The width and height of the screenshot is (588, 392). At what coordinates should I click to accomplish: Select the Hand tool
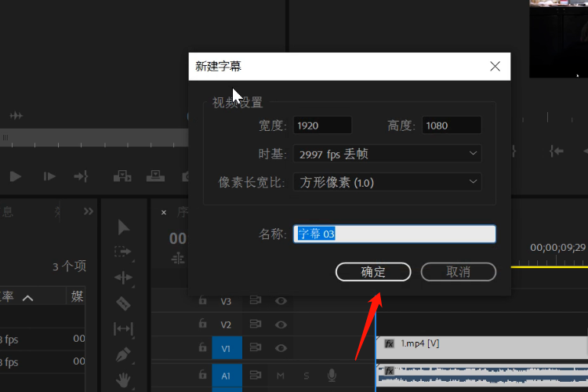(x=123, y=380)
